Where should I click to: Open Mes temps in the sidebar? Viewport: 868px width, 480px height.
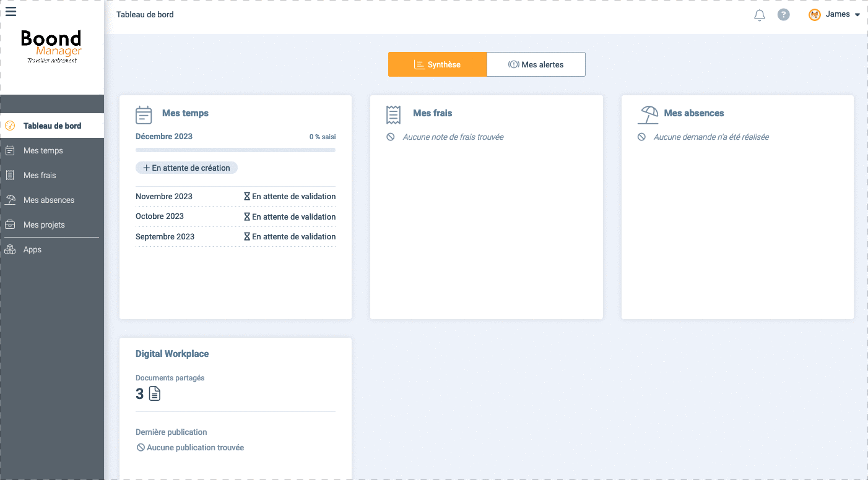coord(52,150)
